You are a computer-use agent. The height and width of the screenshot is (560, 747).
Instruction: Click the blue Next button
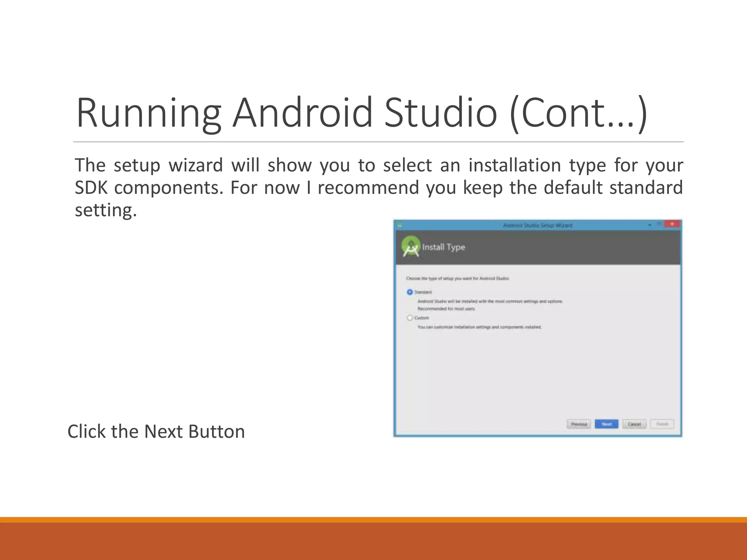pyautogui.click(x=606, y=424)
